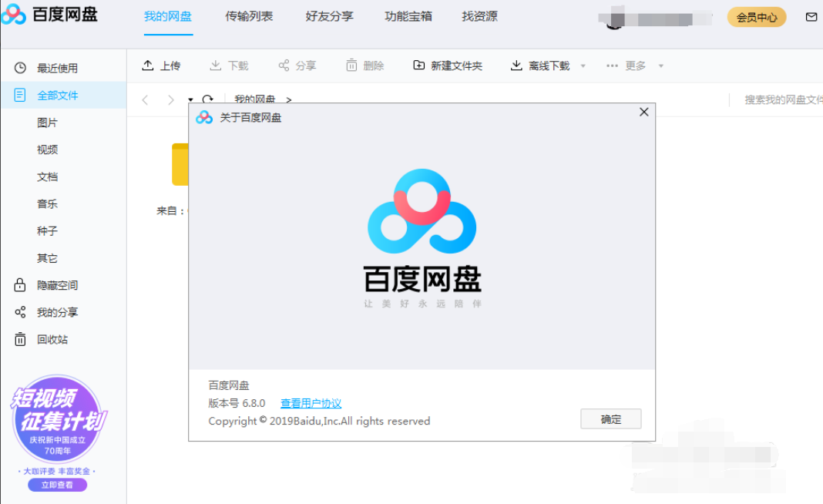This screenshot has height=504, width=823.
Task: Open the 查看用户协议 link
Action: (x=313, y=403)
